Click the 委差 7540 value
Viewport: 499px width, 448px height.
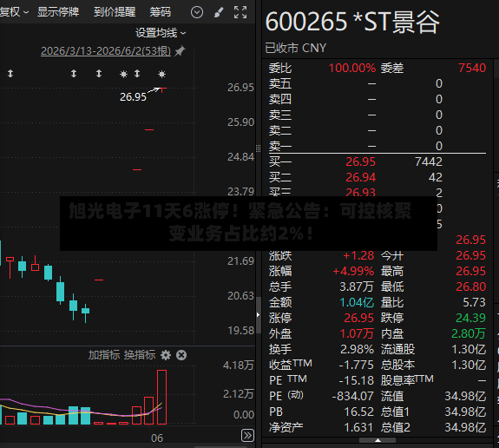(x=472, y=68)
